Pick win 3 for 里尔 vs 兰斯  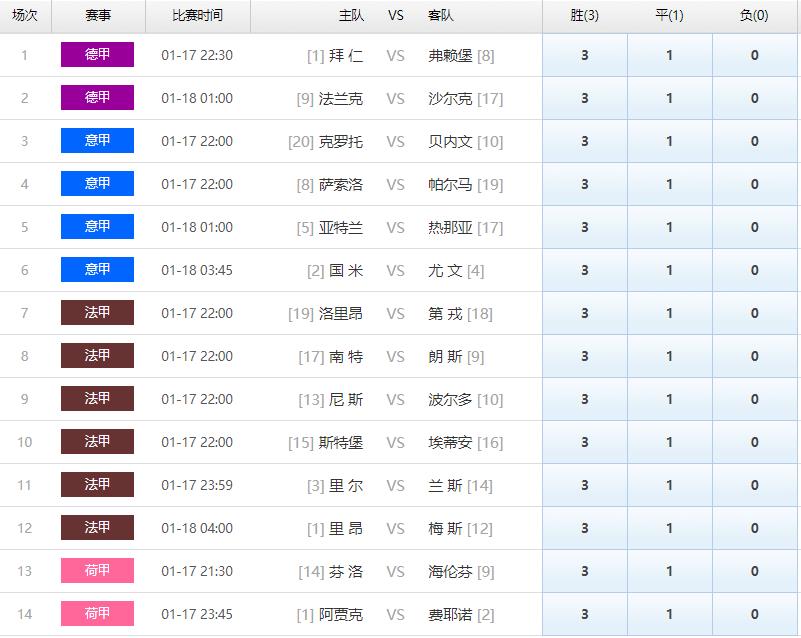pos(585,485)
